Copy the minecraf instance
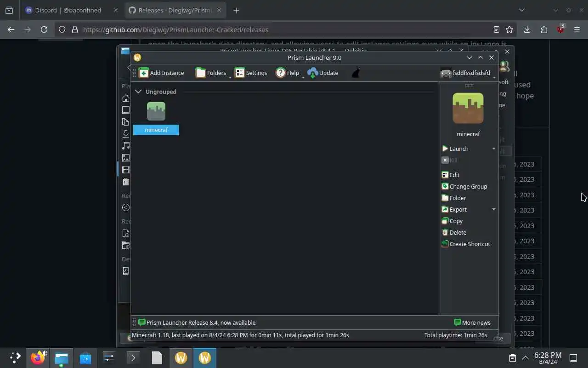This screenshot has height=368, width=588. pyautogui.click(x=452, y=221)
